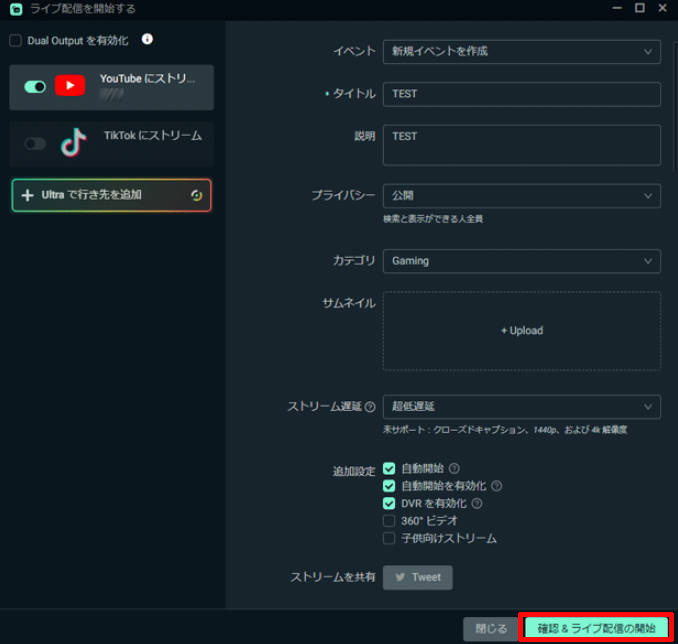The height and width of the screenshot is (644, 678).
Task: Open カテゴリ dropdown showing Gaming
Action: tap(521, 261)
